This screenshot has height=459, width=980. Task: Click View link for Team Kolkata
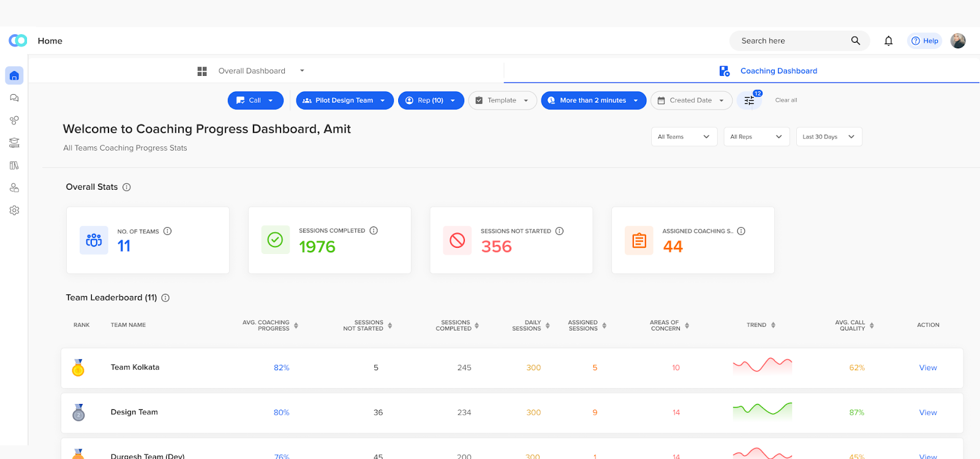pyautogui.click(x=928, y=368)
